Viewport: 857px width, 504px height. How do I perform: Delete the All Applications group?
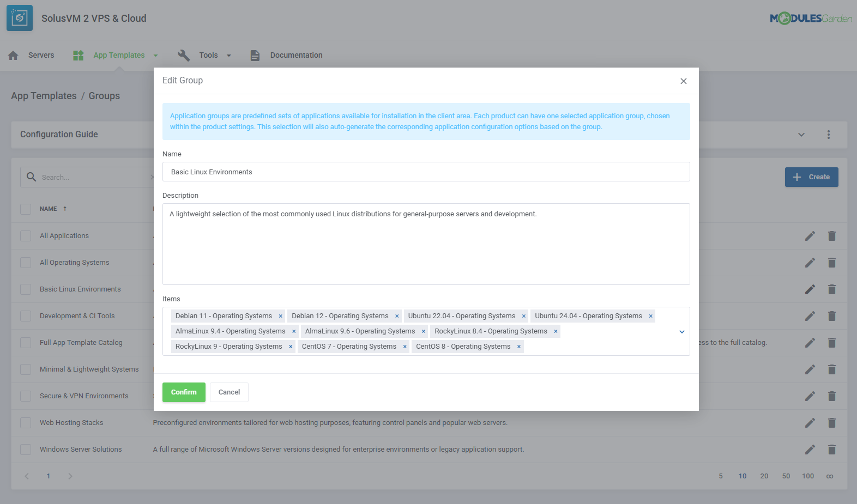832,236
